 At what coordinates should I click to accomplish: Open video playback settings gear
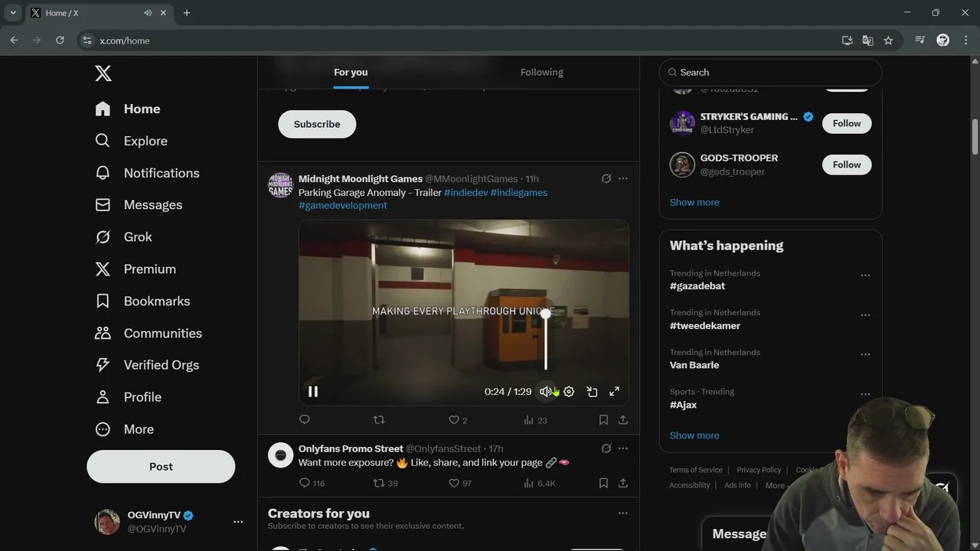569,392
